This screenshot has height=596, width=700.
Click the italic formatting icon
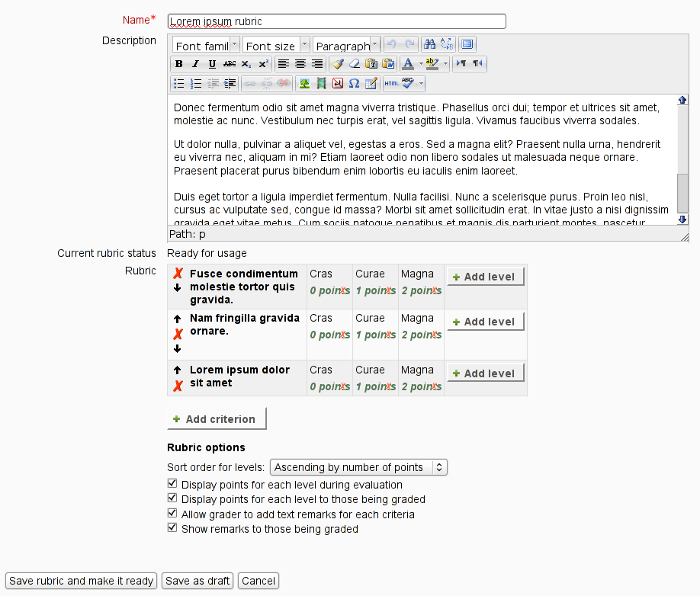pos(195,64)
